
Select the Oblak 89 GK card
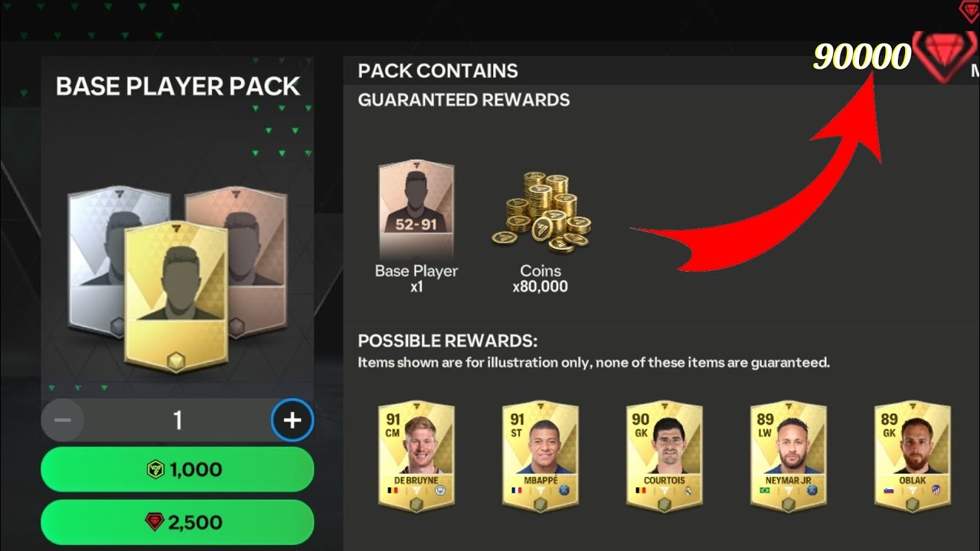coord(913,455)
